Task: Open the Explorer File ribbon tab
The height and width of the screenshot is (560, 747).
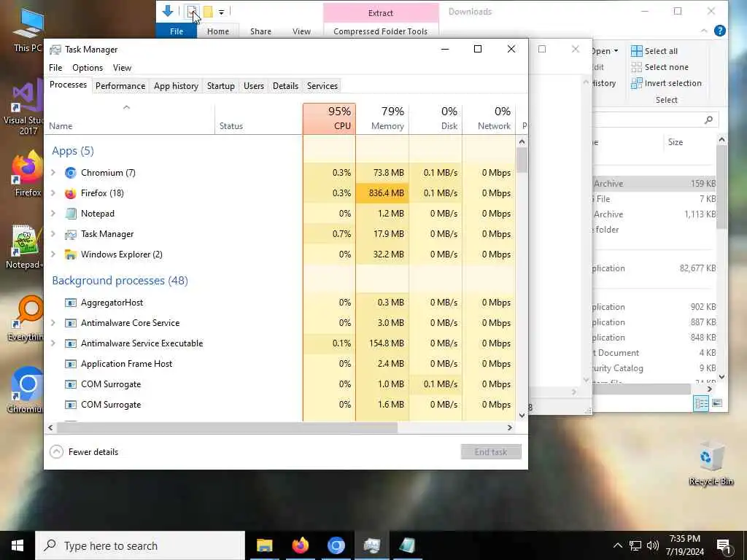Action: 177,31
